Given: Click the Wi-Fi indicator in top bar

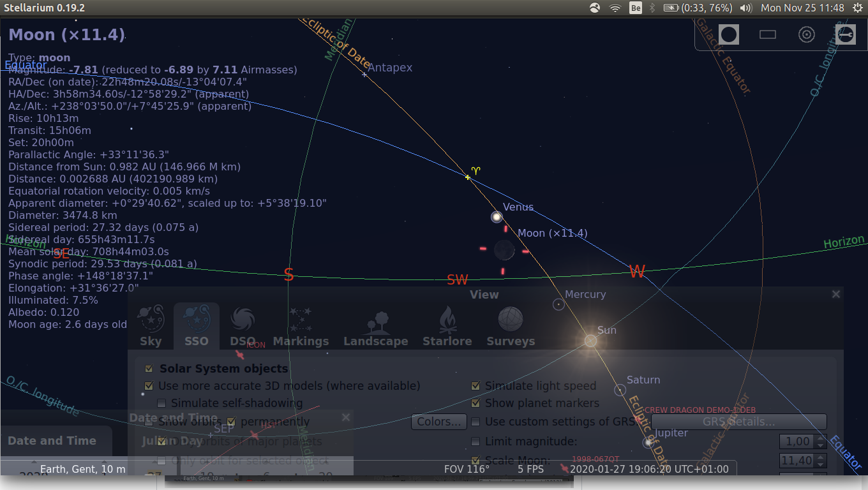Looking at the screenshot, I should point(615,8).
